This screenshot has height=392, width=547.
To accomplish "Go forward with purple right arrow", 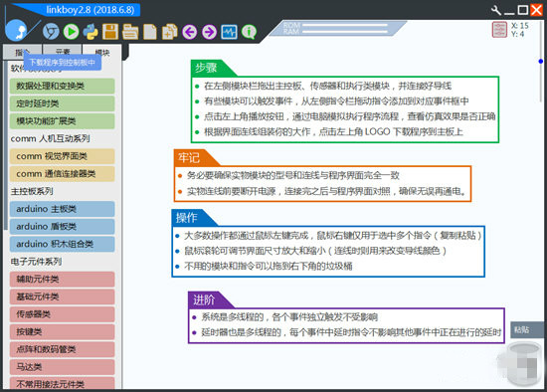I will [209, 32].
